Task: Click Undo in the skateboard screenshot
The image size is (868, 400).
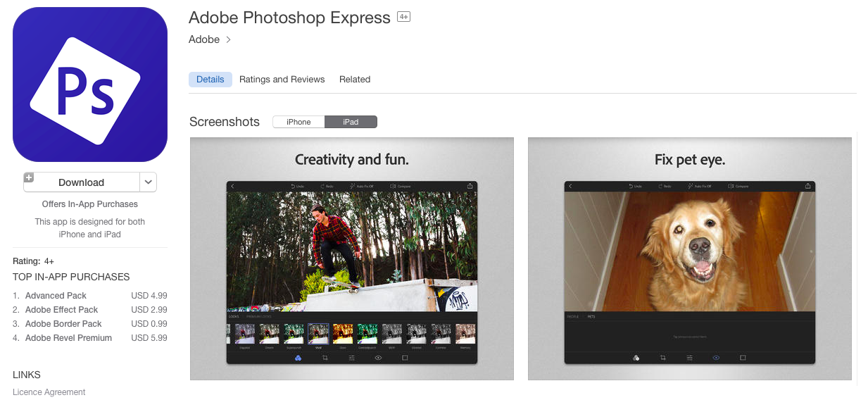Action: click(297, 187)
